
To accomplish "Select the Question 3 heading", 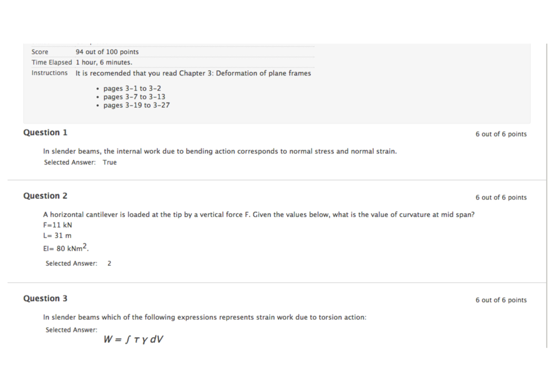I will 45,299.
